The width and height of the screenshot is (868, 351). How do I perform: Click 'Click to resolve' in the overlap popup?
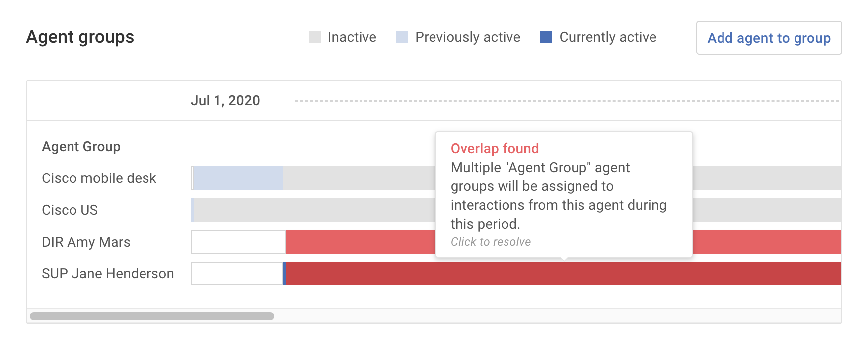pyautogui.click(x=491, y=242)
